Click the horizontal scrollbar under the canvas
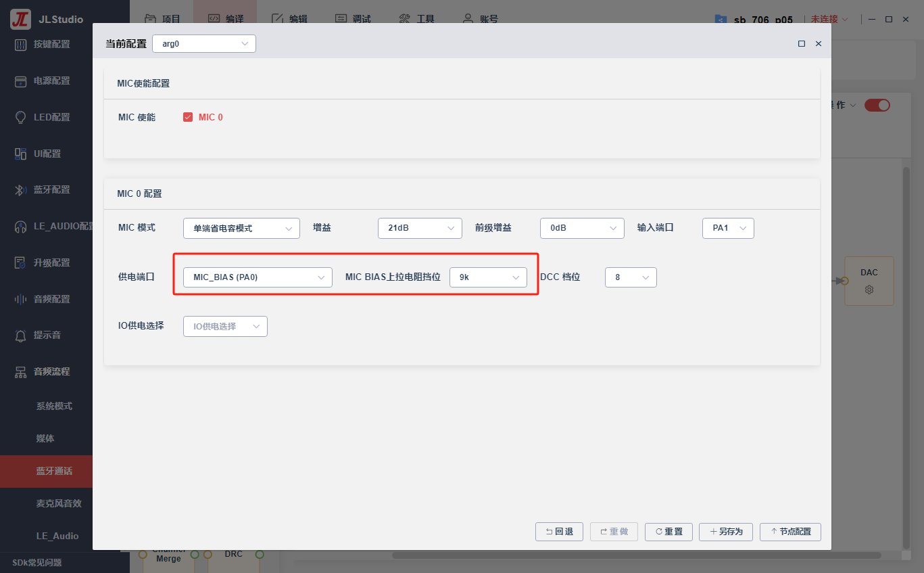Image resolution: width=924 pixels, height=573 pixels. click(637, 555)
